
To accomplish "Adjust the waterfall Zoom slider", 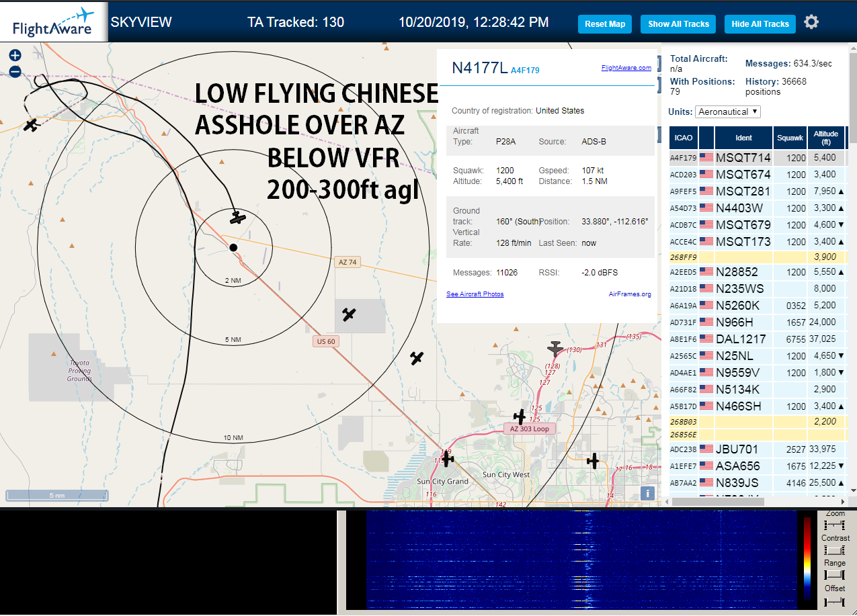I will click(x=834, y=524).
